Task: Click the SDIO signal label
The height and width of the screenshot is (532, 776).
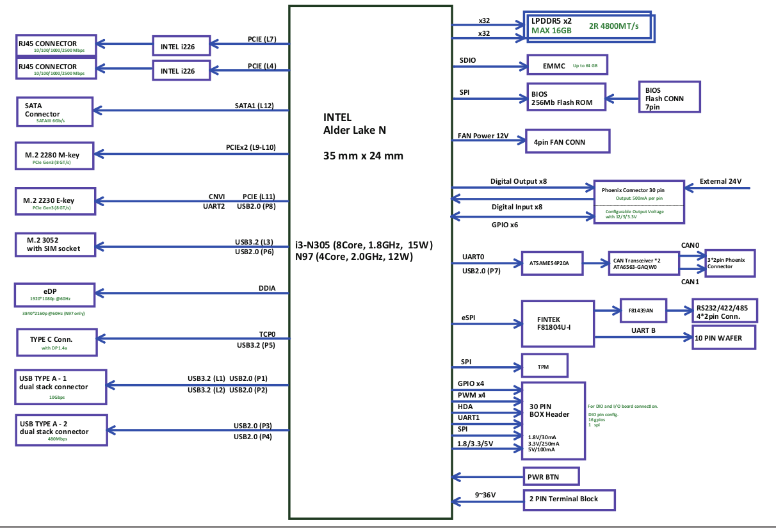Action: (468, 61)
